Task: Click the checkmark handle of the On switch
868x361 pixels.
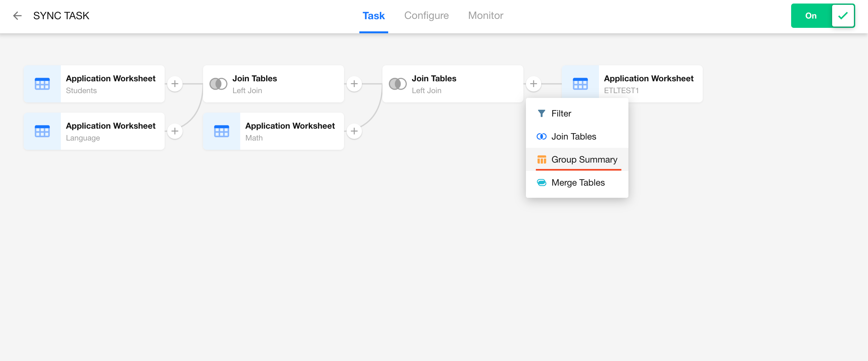Action: click(x=843, y=15)
